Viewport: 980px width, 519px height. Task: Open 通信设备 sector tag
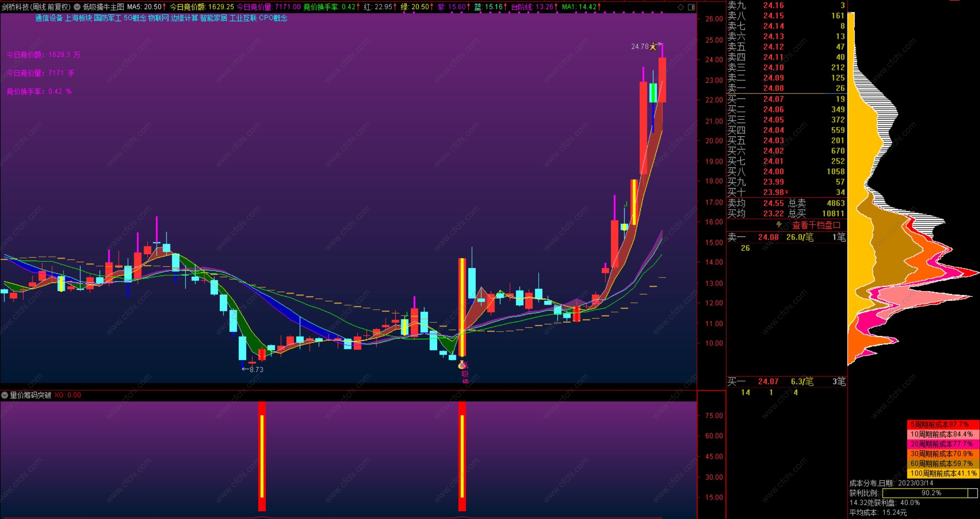pos(49,18)
